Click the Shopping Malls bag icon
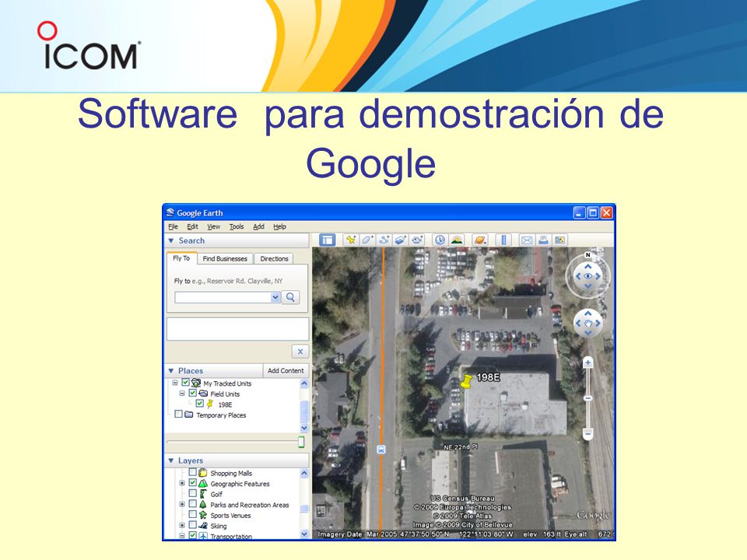This screenshot has height=560, width=747. point(203,472)
